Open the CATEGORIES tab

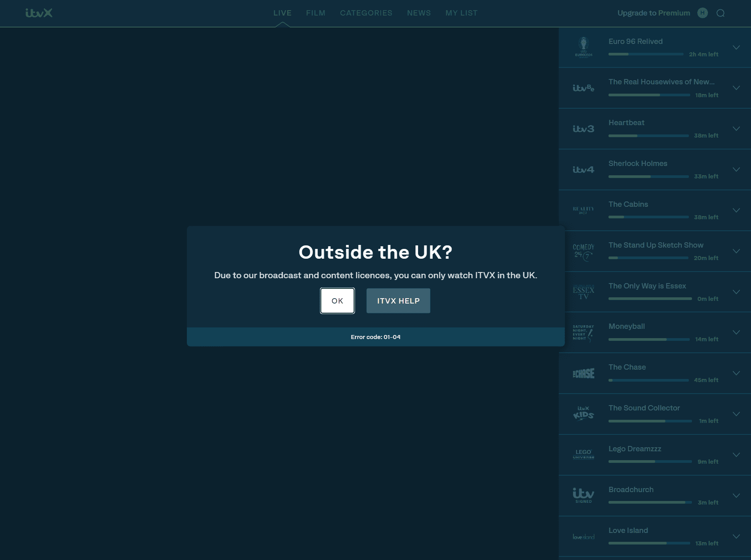tap(366, 13)
